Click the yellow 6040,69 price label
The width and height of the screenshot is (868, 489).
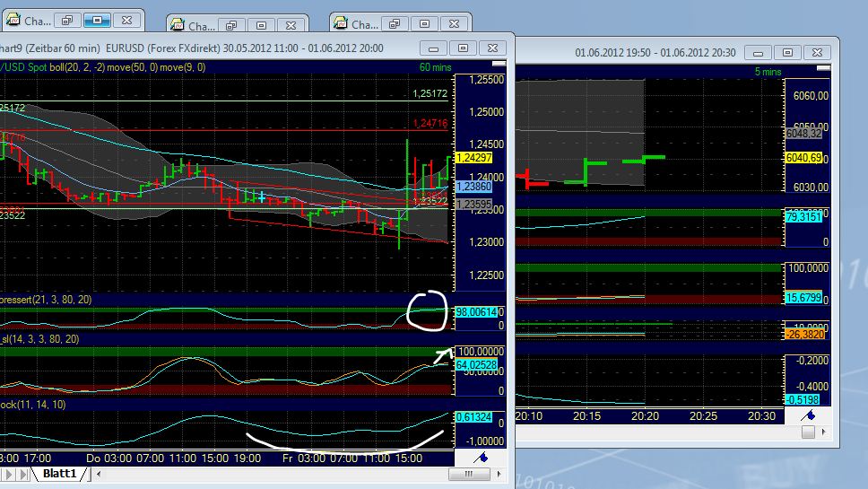click(803, 158)
